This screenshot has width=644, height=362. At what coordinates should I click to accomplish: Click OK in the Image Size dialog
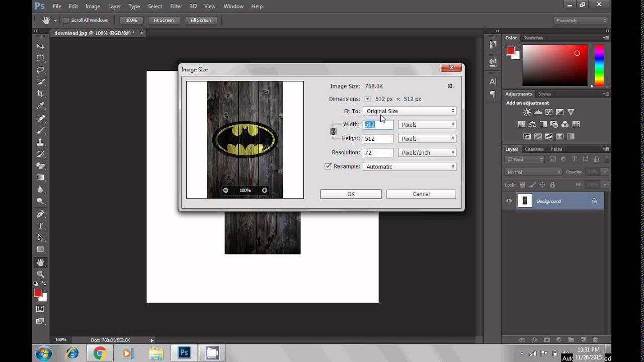coord(351,194)
